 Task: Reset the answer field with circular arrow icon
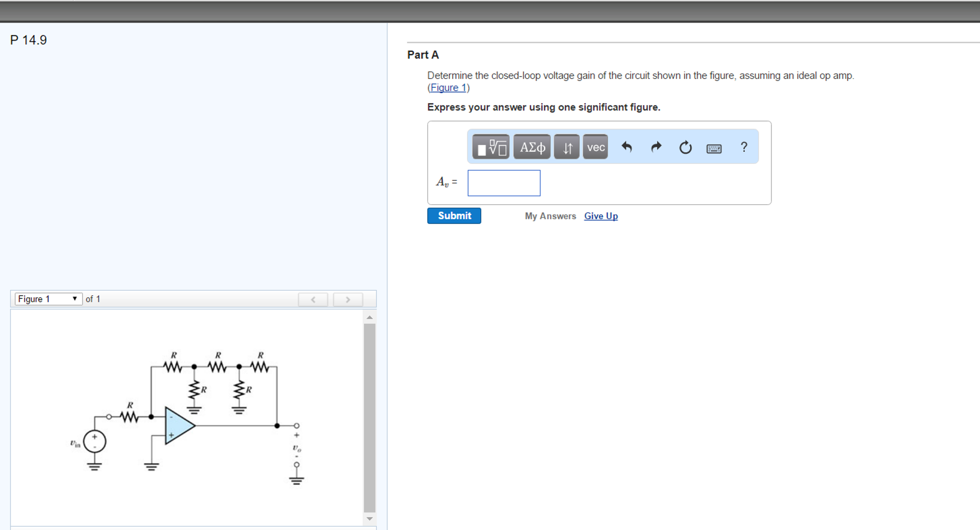point(684,147)
